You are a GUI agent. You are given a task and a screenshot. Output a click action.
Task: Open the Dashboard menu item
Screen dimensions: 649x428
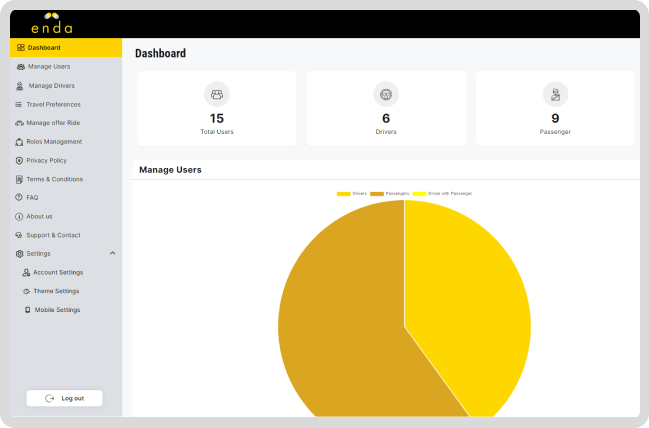click(x=66, y=48)
